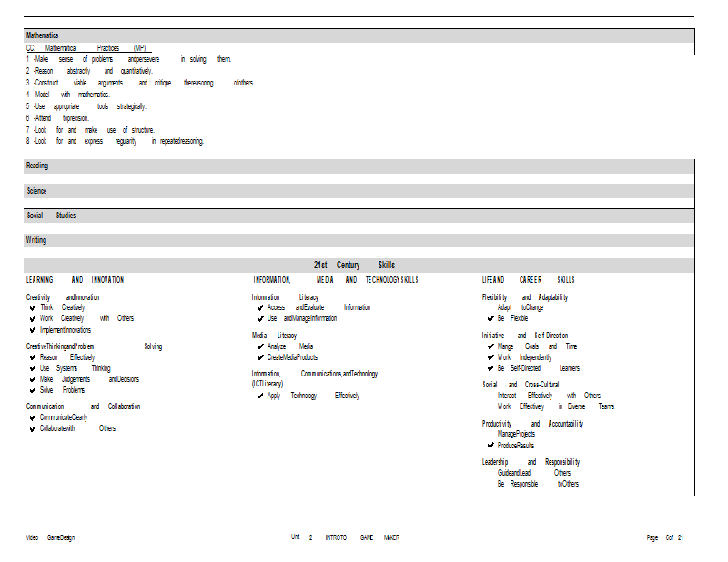Click the 'Guide and Lead Others' item
This screenshot has height=562, width=728.
534,473
